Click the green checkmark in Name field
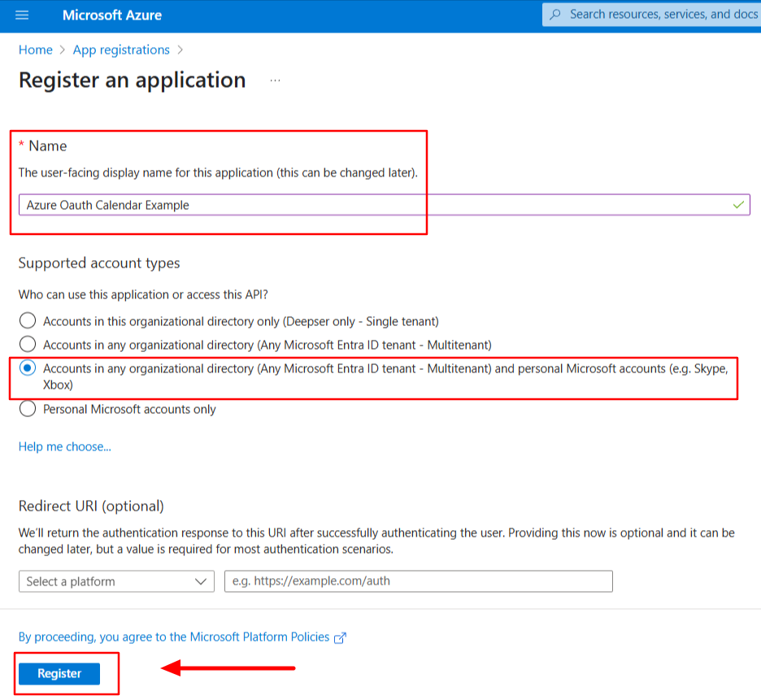This screenshot has width=761, height=700. click(x=739, y=205)
